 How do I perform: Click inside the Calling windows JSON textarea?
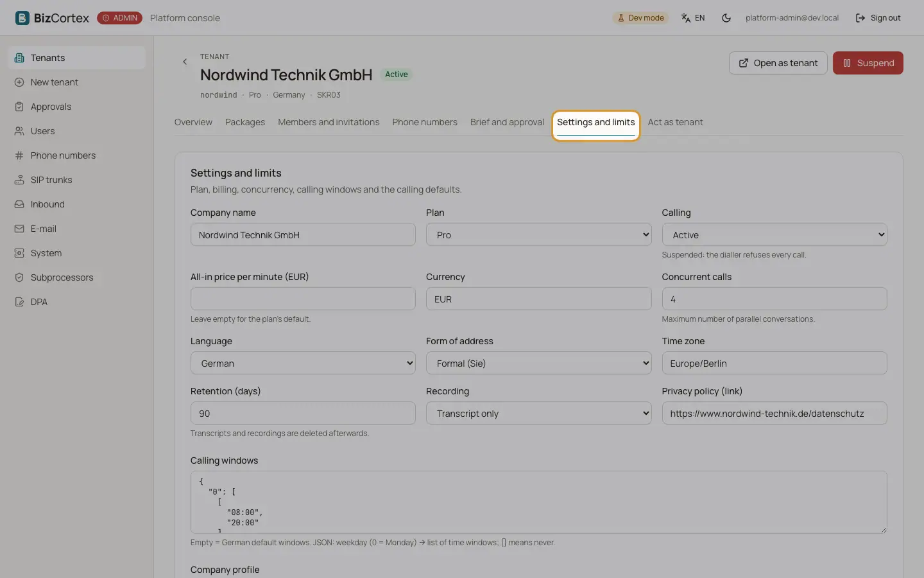538,502
